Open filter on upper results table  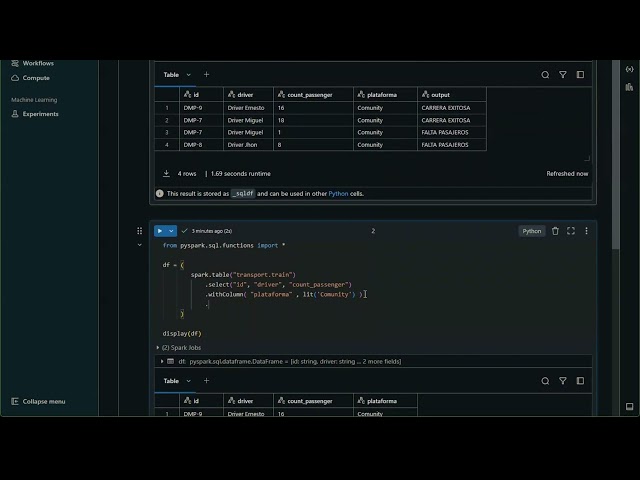(563, 75)
